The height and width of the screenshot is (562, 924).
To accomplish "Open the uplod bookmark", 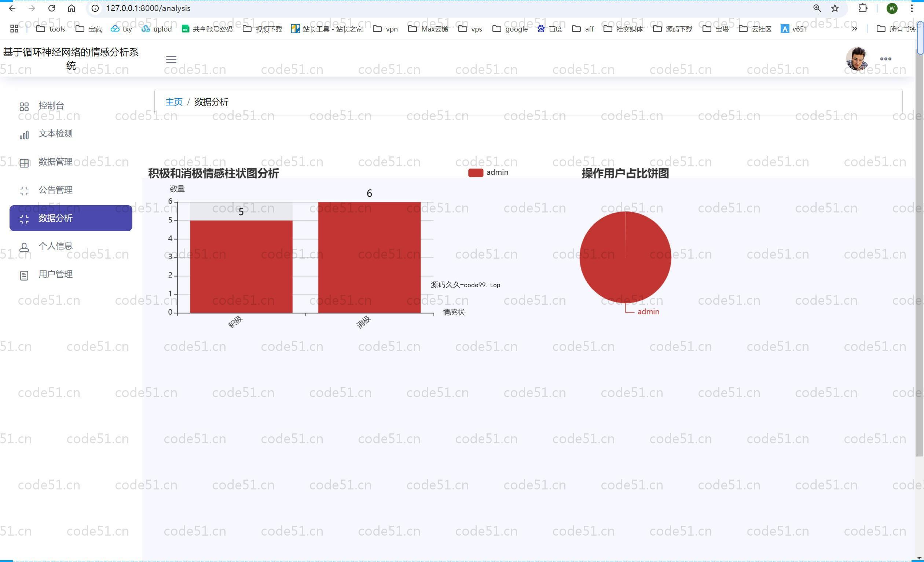I will [156, 29].
